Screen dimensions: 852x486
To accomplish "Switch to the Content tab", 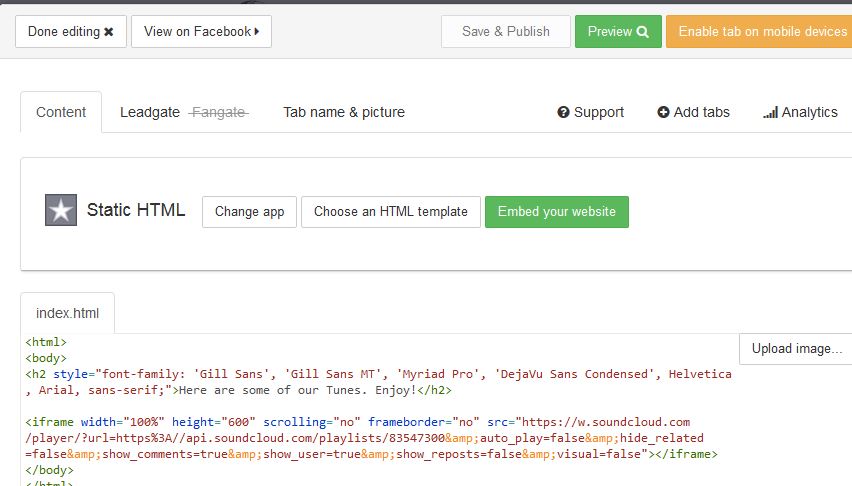I will coord(61,112).
